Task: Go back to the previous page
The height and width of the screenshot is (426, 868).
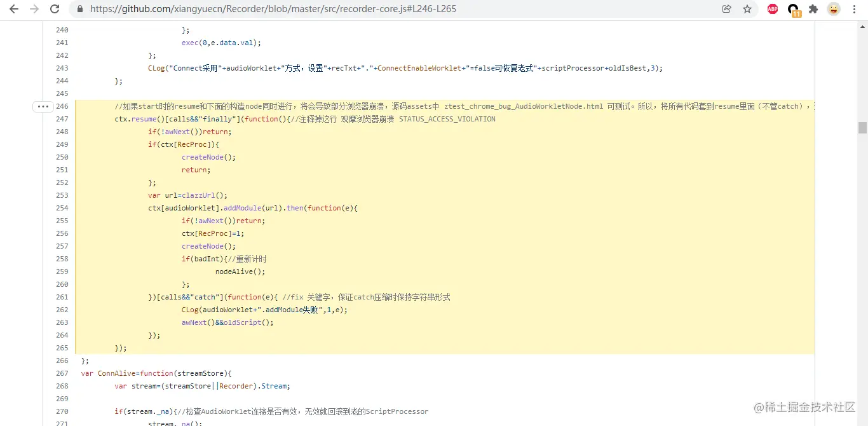Action: 13,9
